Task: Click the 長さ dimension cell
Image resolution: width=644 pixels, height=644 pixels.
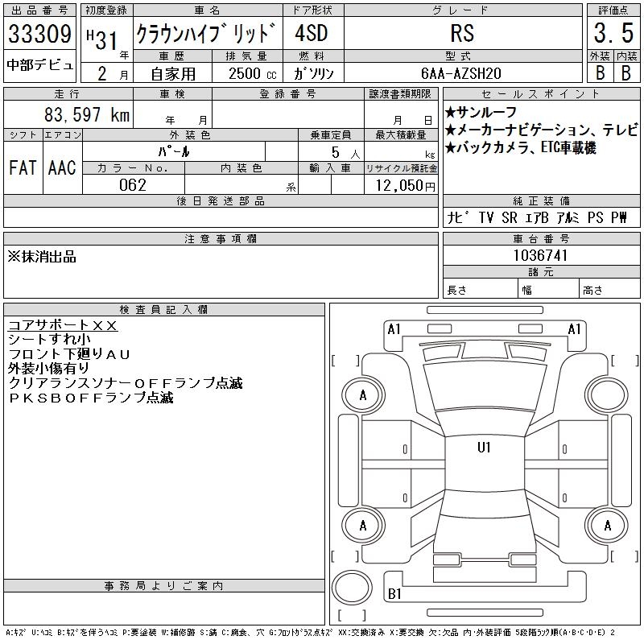Action: (x=480, y=288)
